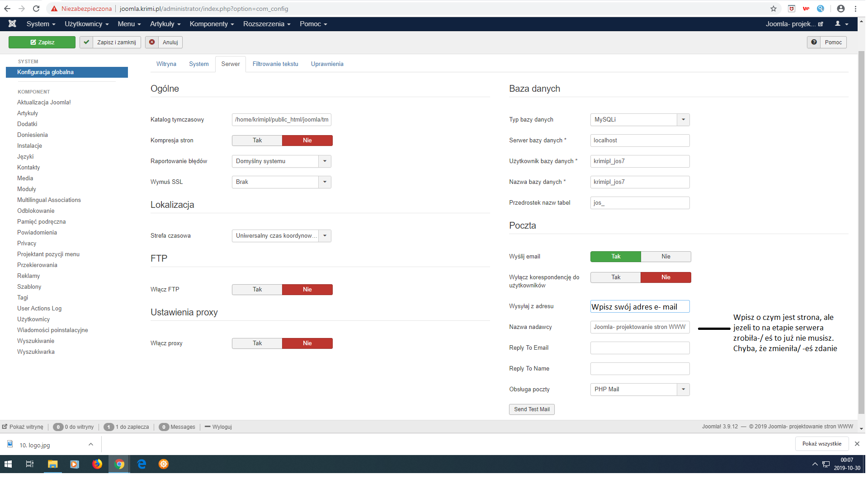The image size is (868, 488).
Task: Open the Rozszerzenia menu
Action: 266,24
